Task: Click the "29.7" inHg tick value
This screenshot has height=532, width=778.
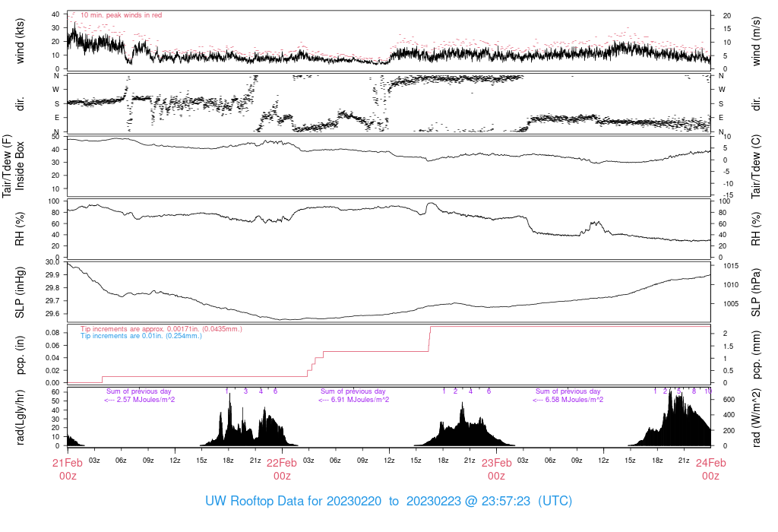Action: tap(52, 301)
